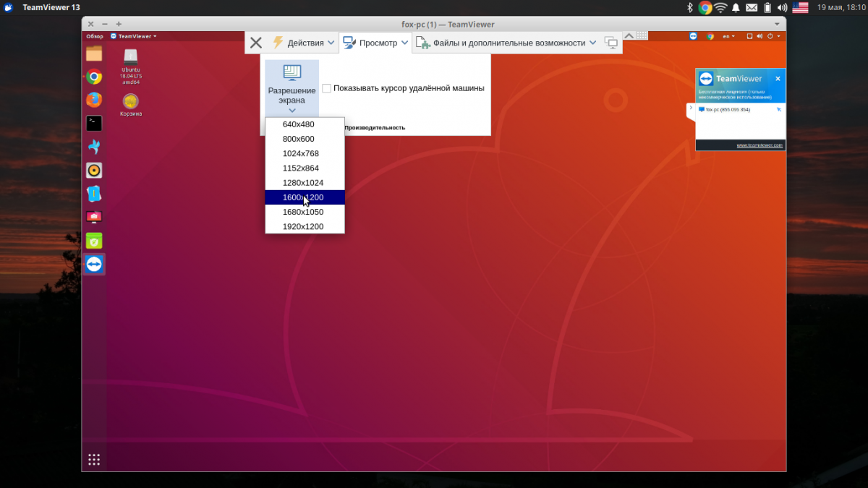Viewport: 868px width, 488px height.
Task: Open Chrome in the remote Ubuntu dock
Action: coord(94,77)
